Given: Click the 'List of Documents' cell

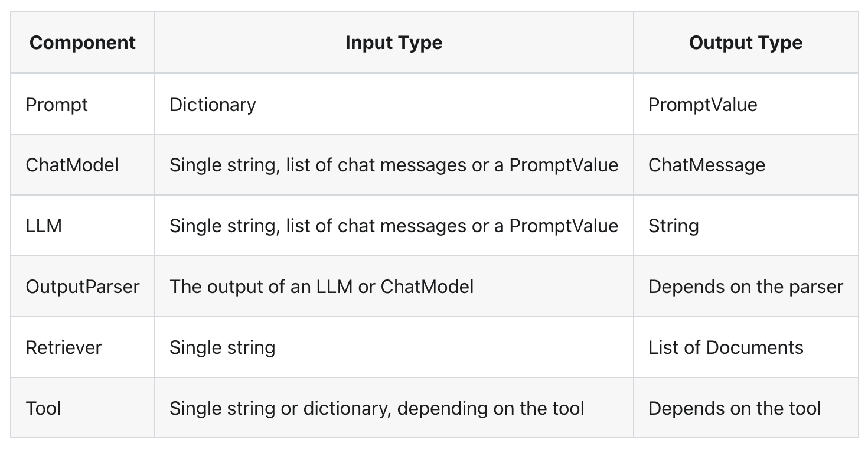Looking at the screenshot, I should tap(725, 347).
